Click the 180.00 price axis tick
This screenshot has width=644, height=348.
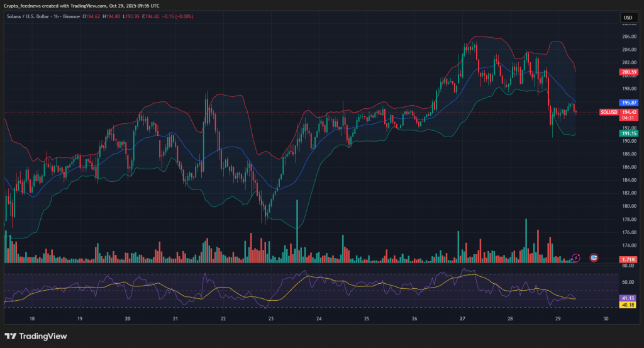coord(629,206)
